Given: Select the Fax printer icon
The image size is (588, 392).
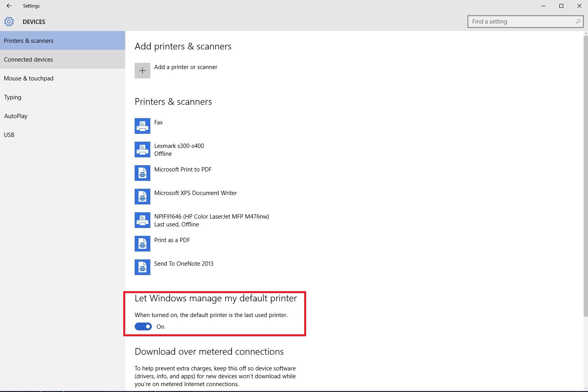Looking at the screenshot, I should (142, 126).
